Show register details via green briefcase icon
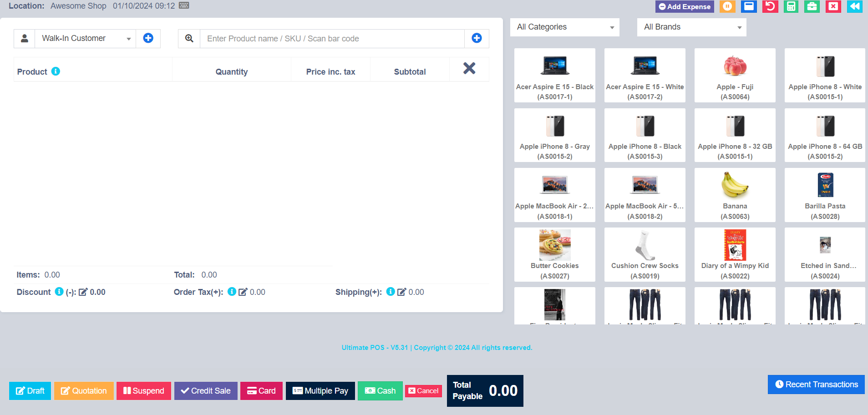The image size is (868, 415). pos(812,6)
